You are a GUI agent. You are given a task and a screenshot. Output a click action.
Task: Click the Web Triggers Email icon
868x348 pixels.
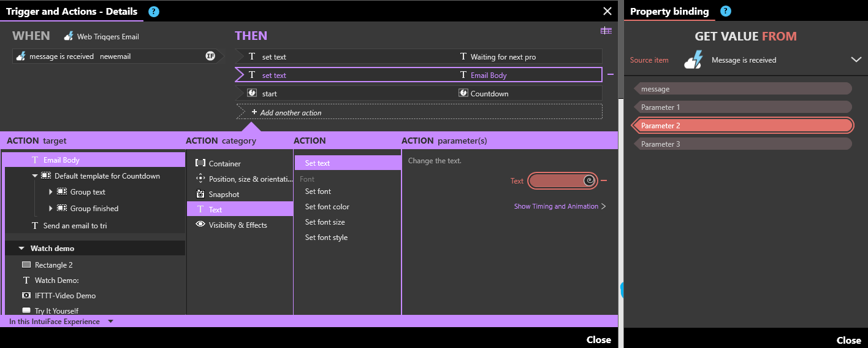pos(68,36)
